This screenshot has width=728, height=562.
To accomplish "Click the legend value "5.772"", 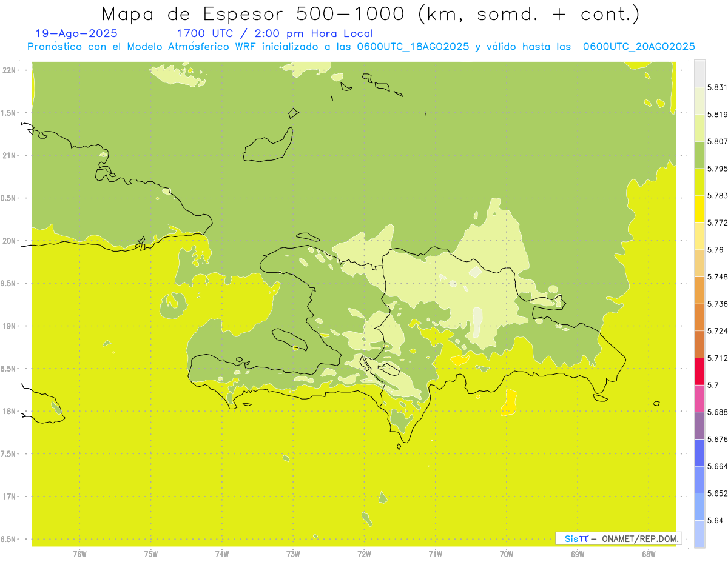I will (x=718, y=222).
